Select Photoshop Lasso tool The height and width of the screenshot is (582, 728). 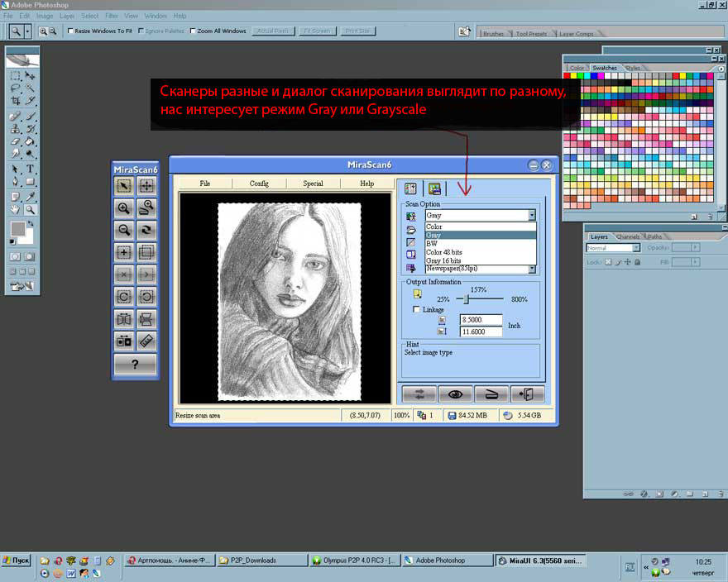(16, 88)
